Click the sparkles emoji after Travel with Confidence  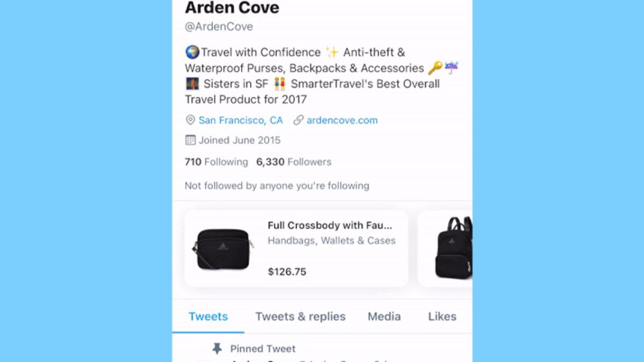pyautogui.click(x=332, y=52)
